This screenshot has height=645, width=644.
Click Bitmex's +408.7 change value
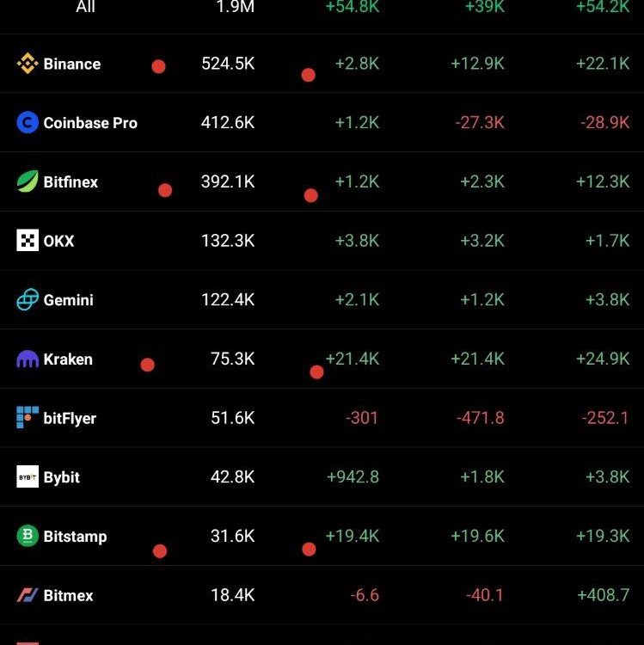(604, 595)
